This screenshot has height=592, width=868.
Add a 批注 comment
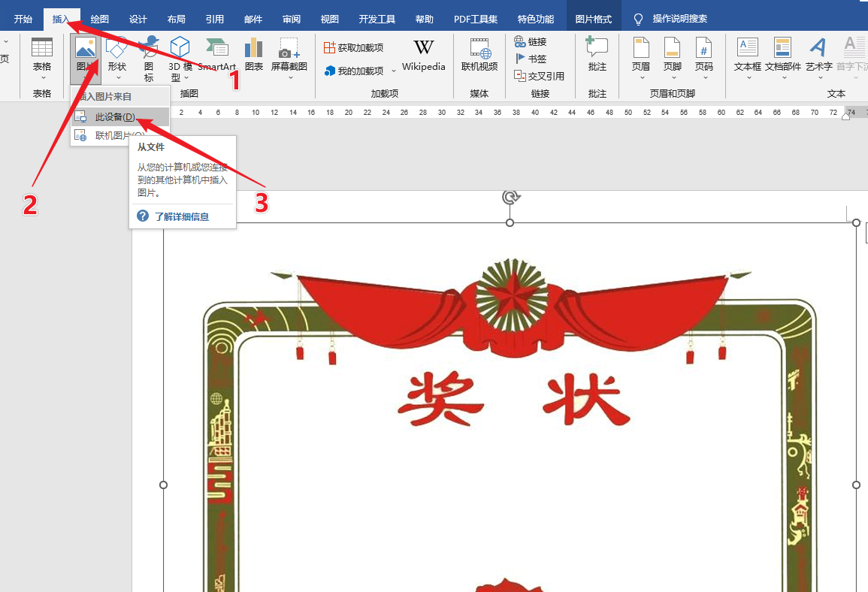[597, 56]
